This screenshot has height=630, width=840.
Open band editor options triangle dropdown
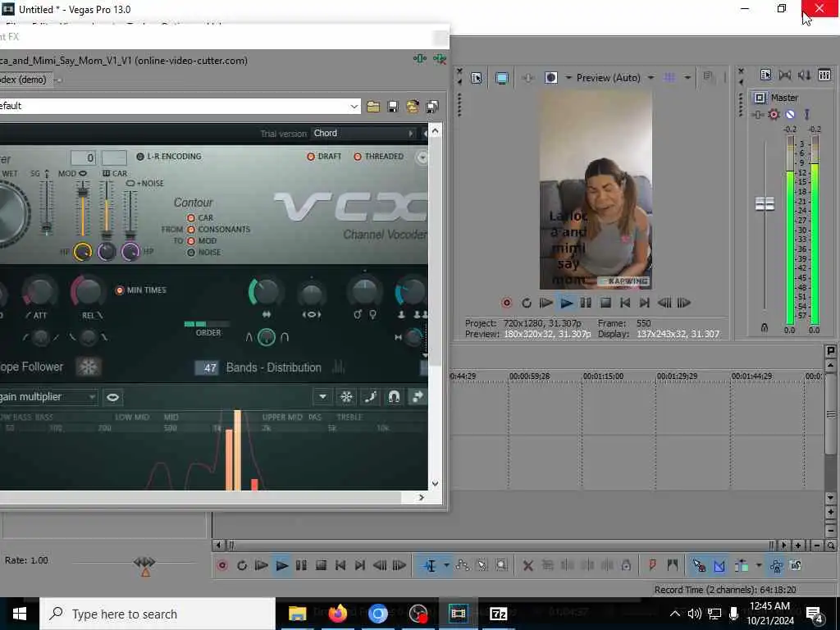[x=322, y=397]
